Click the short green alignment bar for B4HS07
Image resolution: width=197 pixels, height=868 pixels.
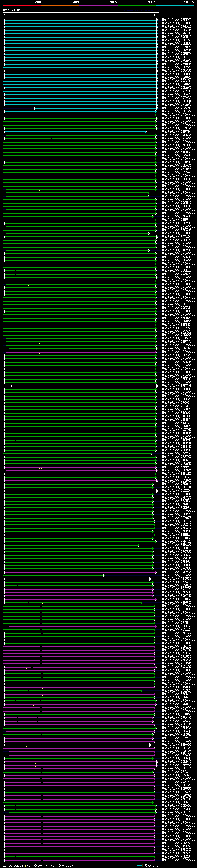click(x=72, y=545)
